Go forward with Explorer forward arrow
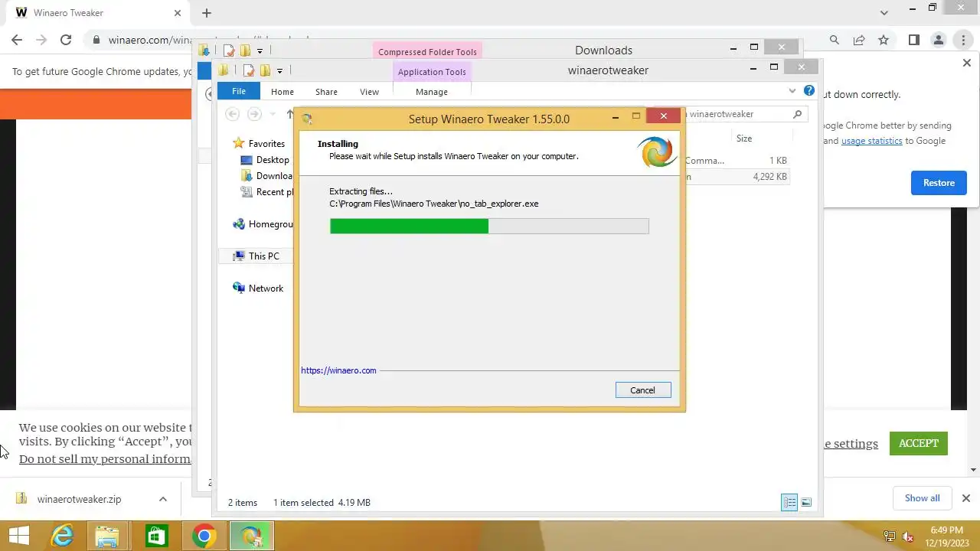This screenshot has height=551, width=980. click(x=254, y=114)
